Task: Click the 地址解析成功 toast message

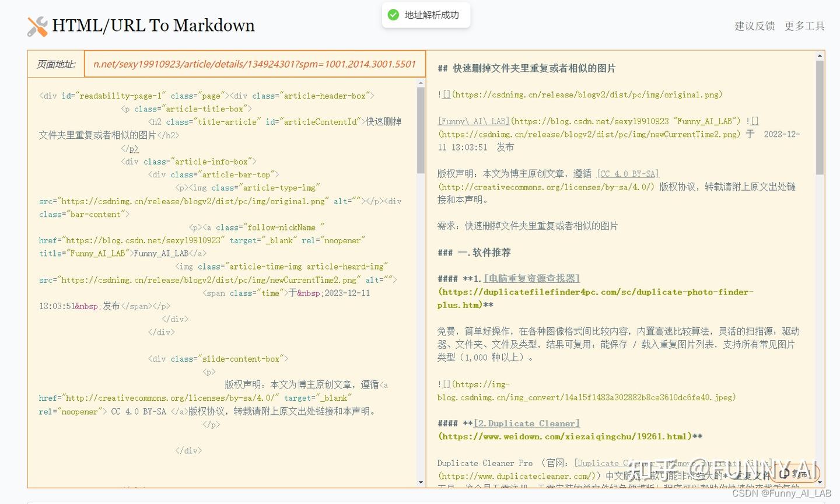Action: 432,15
